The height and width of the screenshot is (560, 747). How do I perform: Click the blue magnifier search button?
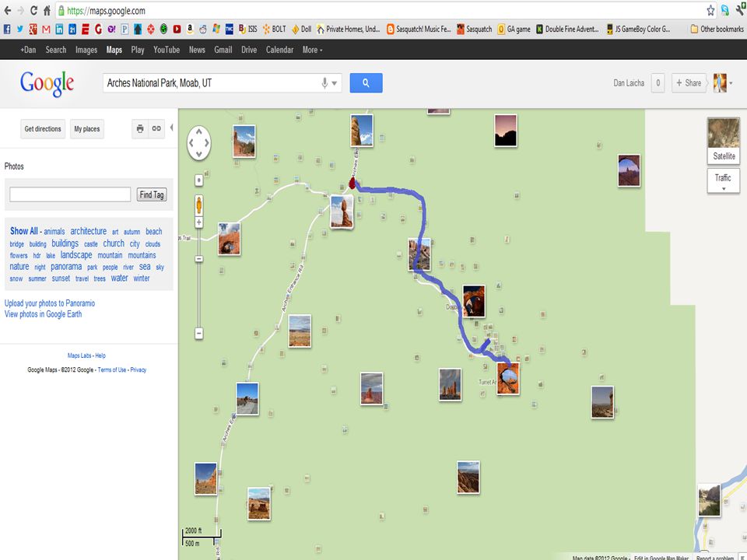[366, 83]
